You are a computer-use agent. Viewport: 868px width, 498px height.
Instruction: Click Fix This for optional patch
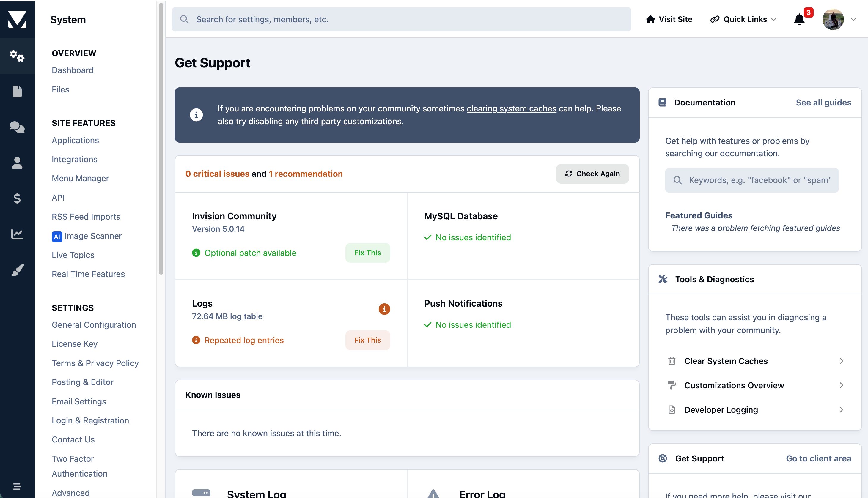[367, 253]
